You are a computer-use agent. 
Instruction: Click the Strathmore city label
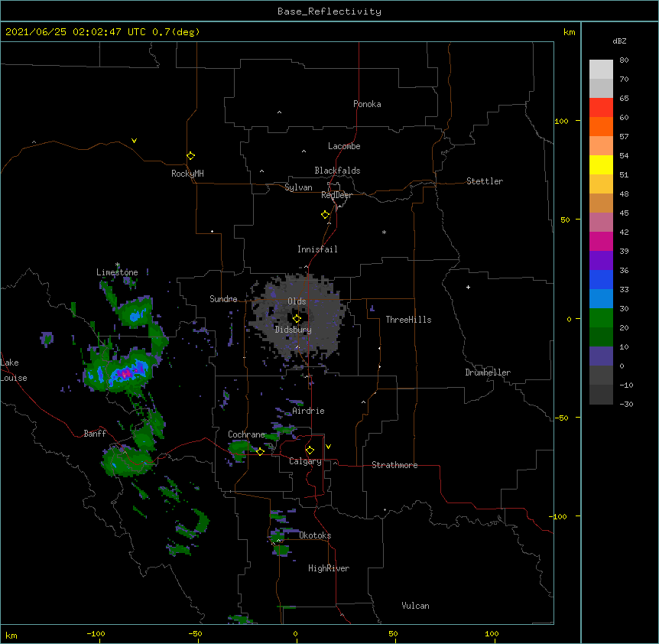coord(394,465)
